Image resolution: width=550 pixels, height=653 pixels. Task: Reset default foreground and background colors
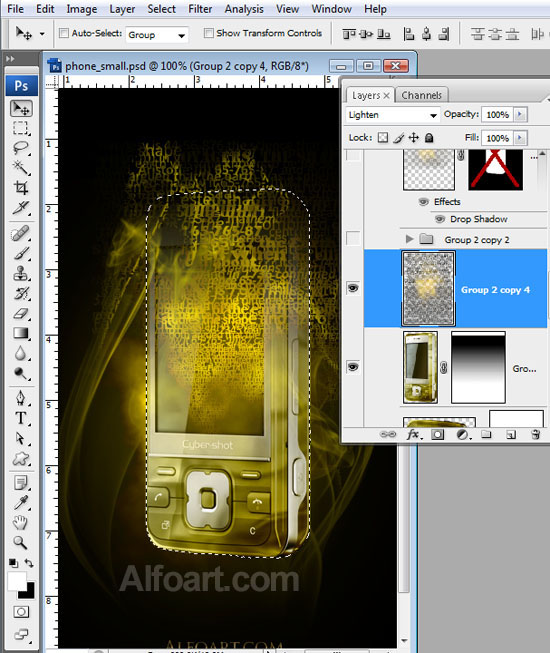pos(13,563)
